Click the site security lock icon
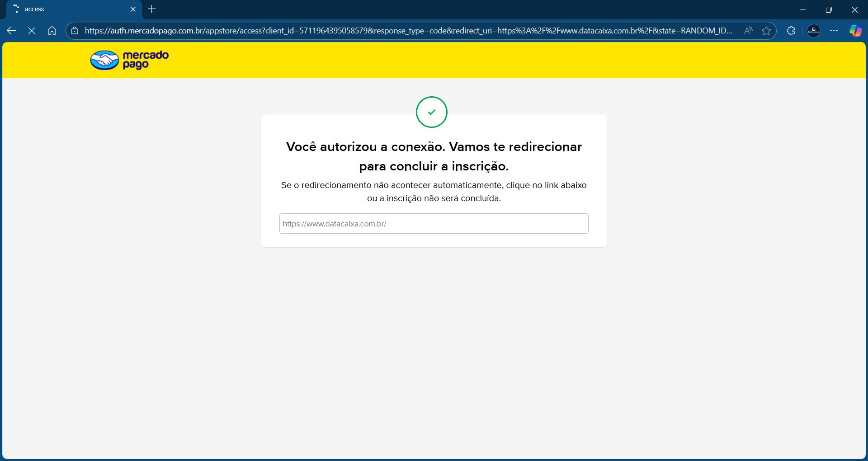The image size is (868, 461). tap(75, 31)
